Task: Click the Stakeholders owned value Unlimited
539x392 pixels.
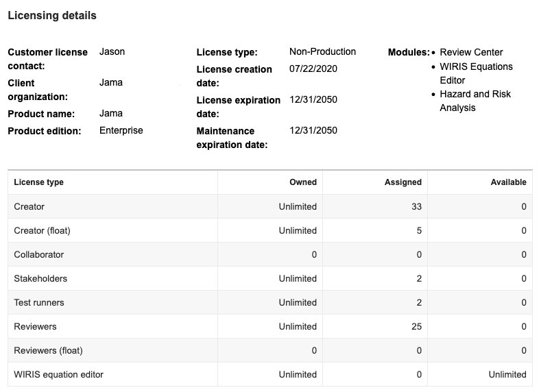Action: coord(298,279)
